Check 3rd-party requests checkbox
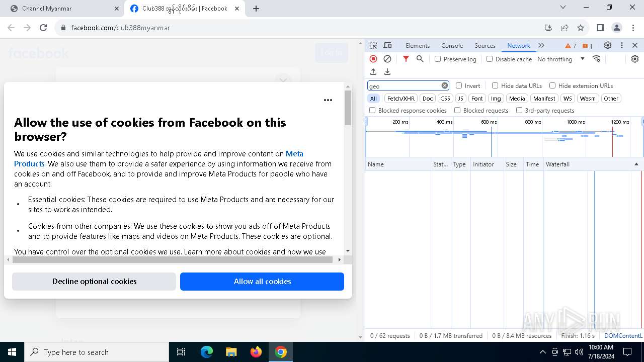644x362 pixels. (x=519, y=110)
